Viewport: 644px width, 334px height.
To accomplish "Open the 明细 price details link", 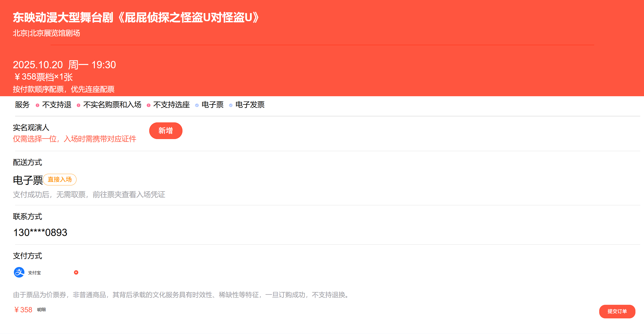I will [41, 310].
